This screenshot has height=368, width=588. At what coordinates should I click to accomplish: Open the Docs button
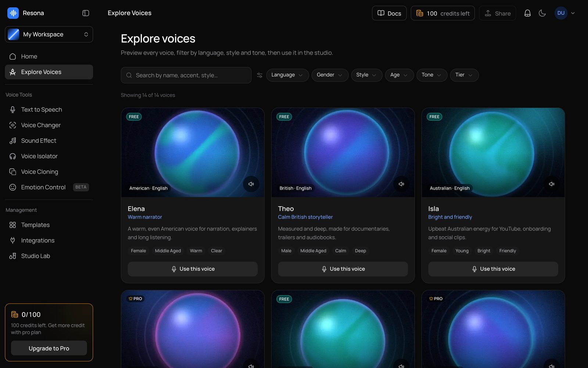click(389, 13)
